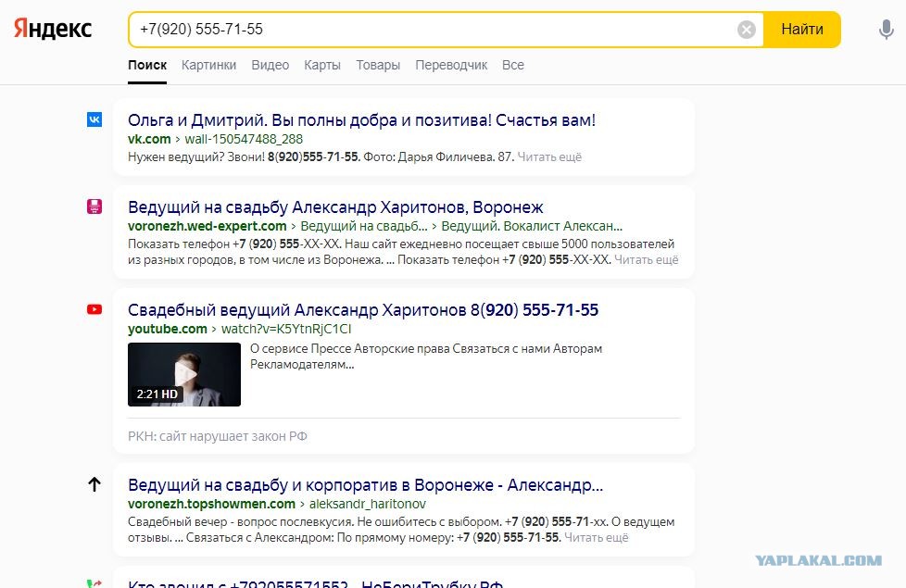This screenshot has height=588, width=906.
Task: Click the YouTube favicon of the third result
Action: tap(94, 309)
